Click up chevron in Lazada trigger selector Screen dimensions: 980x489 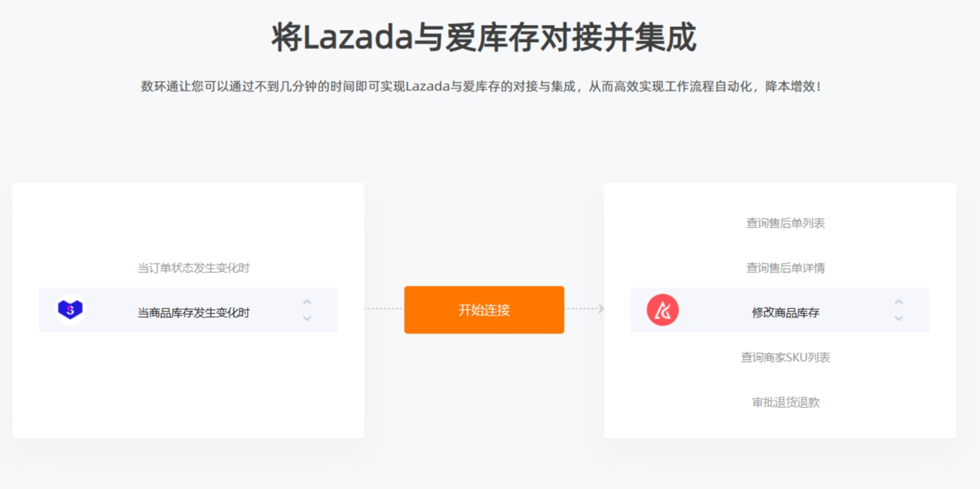click(x=307, y=302)
